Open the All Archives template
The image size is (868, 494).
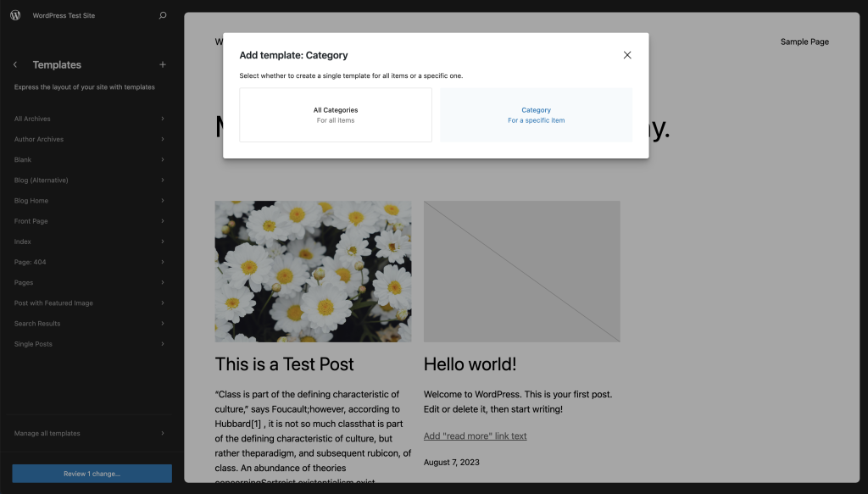(32, 119)
